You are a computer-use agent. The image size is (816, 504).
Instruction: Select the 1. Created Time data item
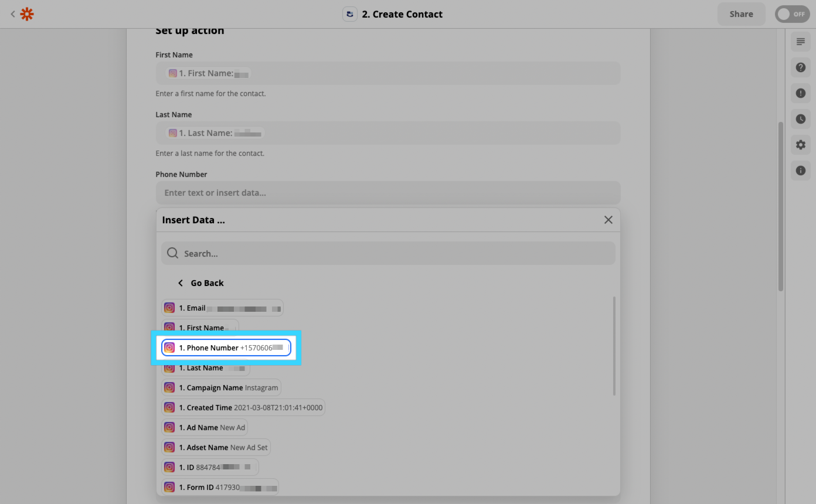click(x=243, y=408)
